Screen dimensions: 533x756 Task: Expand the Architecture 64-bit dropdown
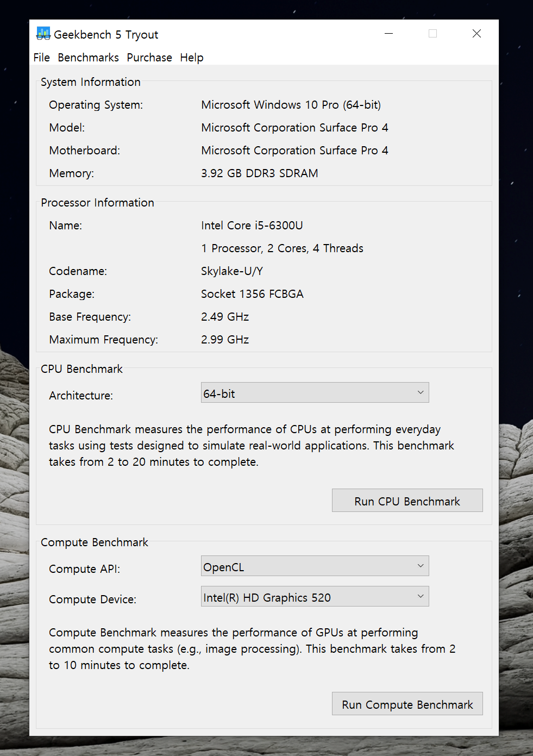point(315,392)
